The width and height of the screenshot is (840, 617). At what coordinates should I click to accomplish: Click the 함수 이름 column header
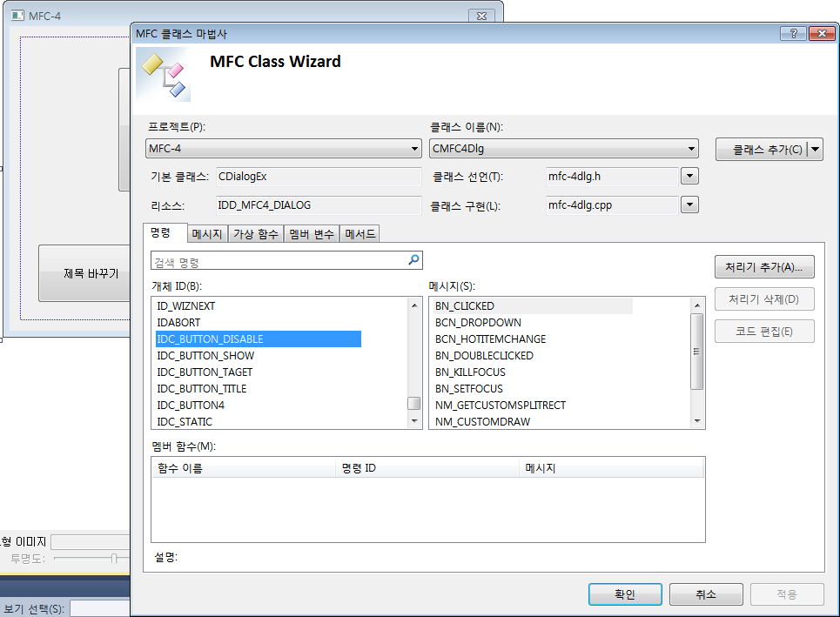click(244, 468)
